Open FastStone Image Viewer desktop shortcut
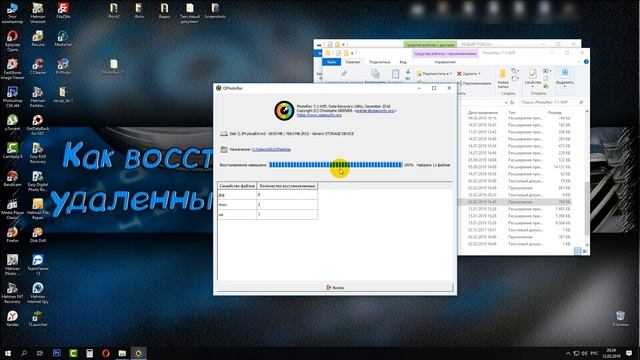Screen dimensions: 640x360 (12, 69)
